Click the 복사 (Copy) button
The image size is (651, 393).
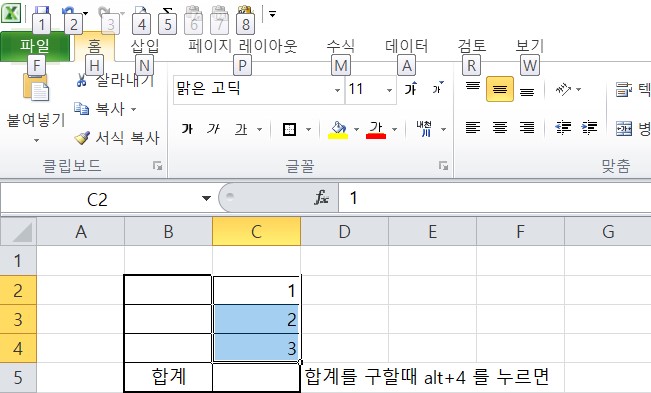[100, 109]
